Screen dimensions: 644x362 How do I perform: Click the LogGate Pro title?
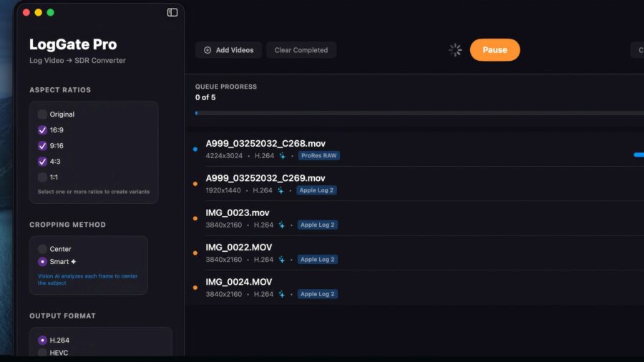tap(73, 44)
